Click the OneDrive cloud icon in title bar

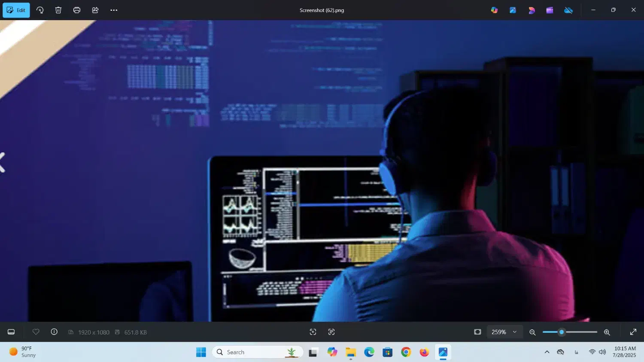pyautogui.click(x=568, y=10)
